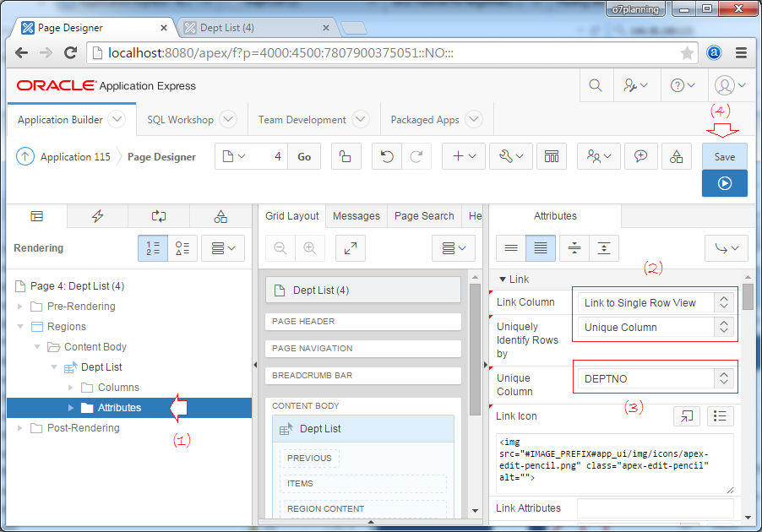Open the Rendering tree options menu
Viewport: 762px width, 532px height.
click(x=223, y=248)
